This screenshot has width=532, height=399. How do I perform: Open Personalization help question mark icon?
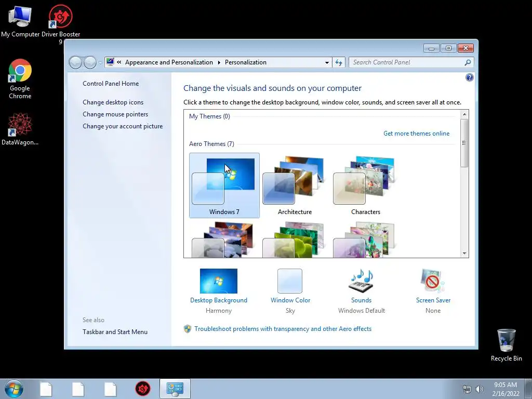pyautogui.click(x=469, y=77)
